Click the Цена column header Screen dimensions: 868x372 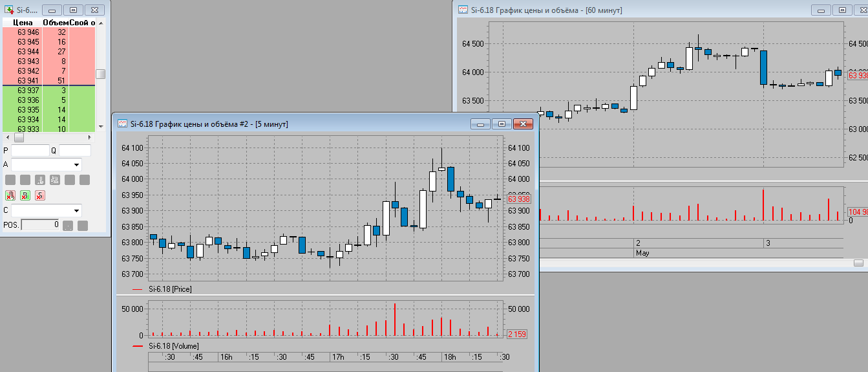23,23
